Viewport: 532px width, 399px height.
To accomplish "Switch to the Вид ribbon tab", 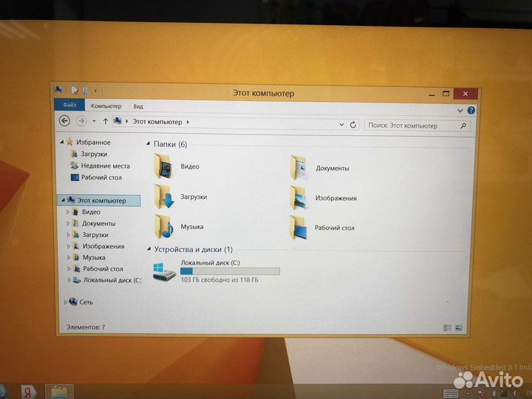I will tap(138, 106).
